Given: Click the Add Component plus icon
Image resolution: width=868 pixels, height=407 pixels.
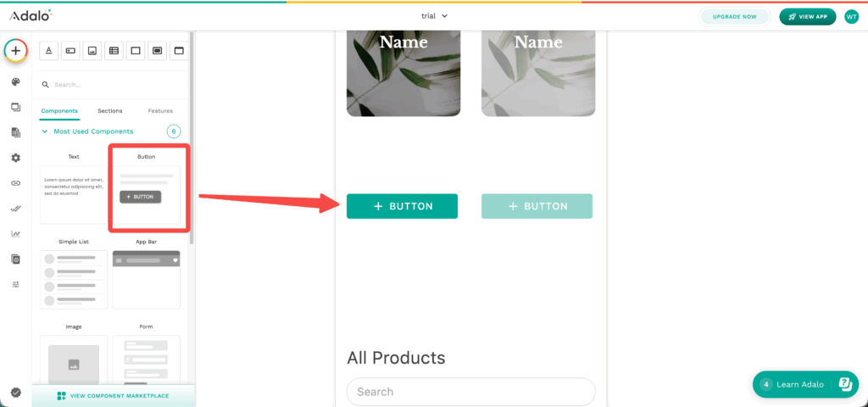Looking at the screenshot, I should [x=15, y=51].
